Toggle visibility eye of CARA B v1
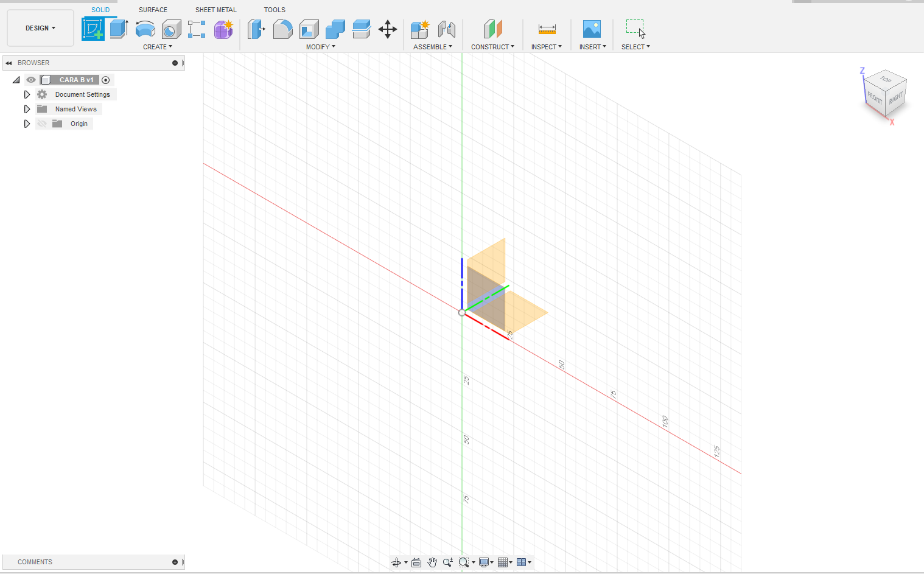Viewport: 924px width, 574px height. (31, 80)
